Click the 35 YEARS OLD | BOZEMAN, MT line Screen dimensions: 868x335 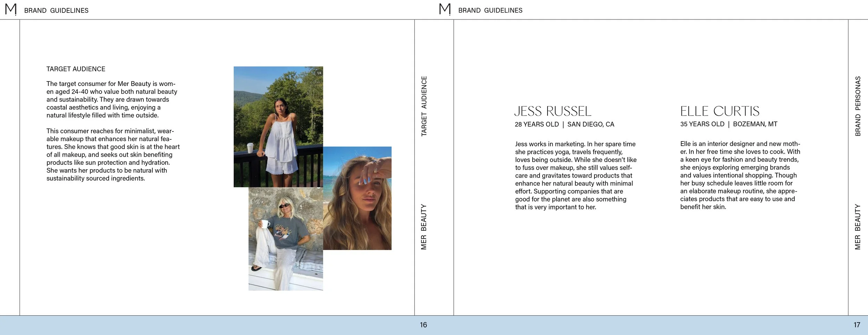point(729,124)
